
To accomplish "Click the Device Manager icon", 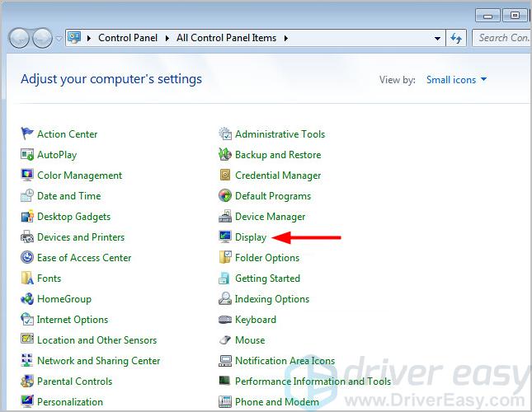I will [225, 217].
